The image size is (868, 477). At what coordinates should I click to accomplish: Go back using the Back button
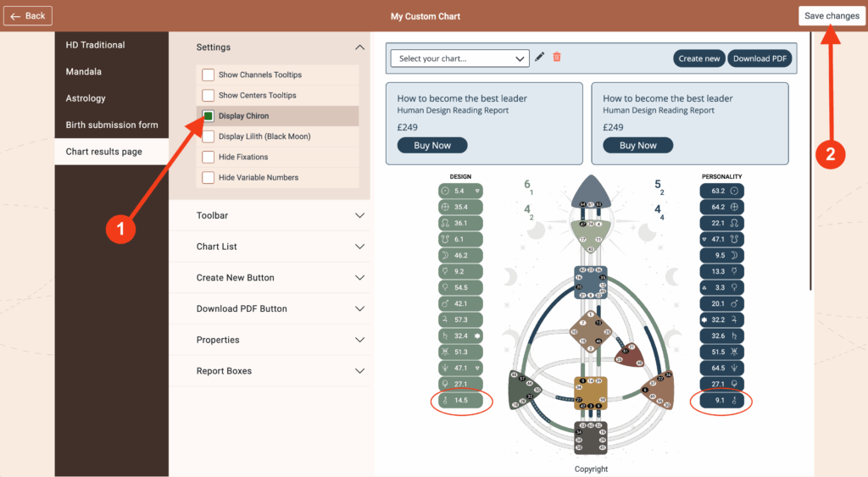(x=28, y=16)
